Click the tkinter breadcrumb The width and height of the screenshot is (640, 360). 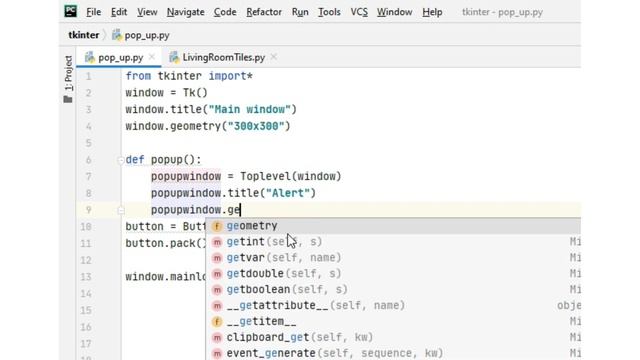point(84,35)
